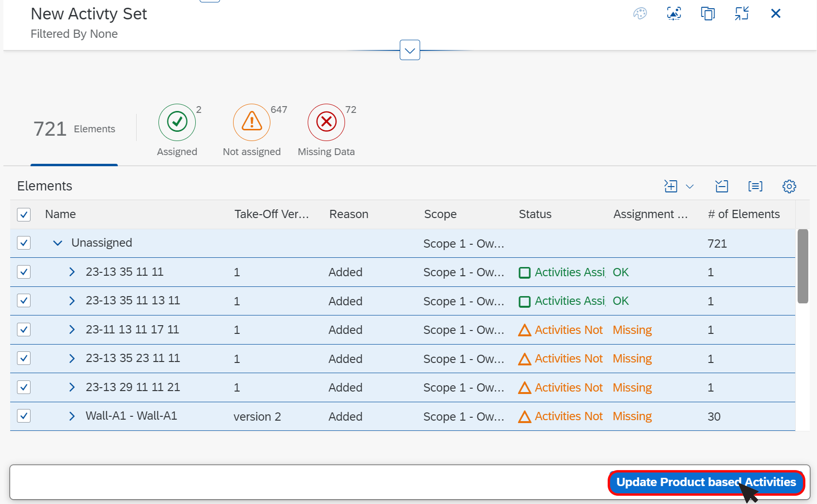Screen dimensions: 817x504
Task: Click Update Product based Activities button
Action: point(706,482)
